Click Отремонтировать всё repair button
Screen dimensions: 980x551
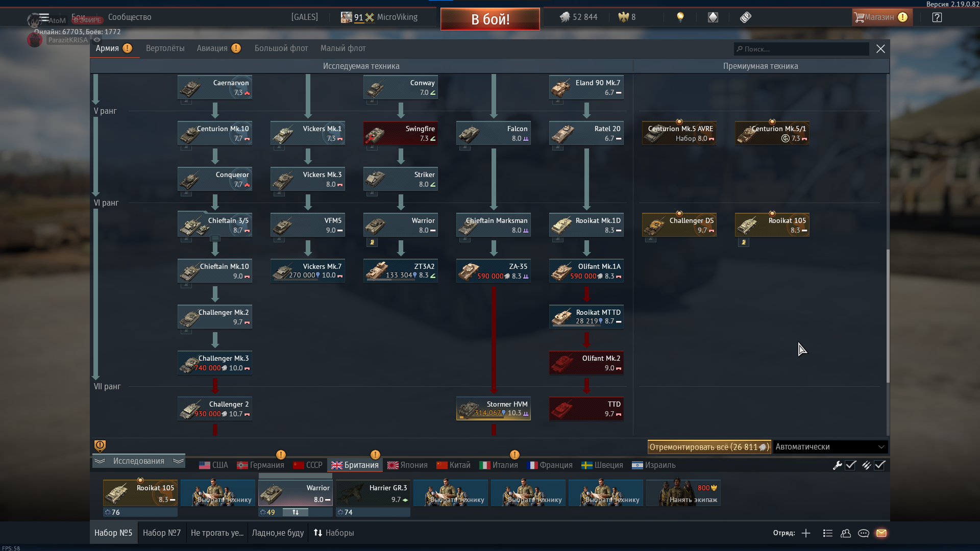click(x=709, y=447)
